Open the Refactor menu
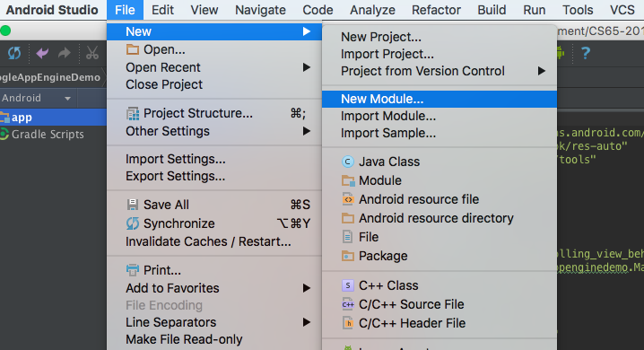644x350 pixels. point(436,10)
